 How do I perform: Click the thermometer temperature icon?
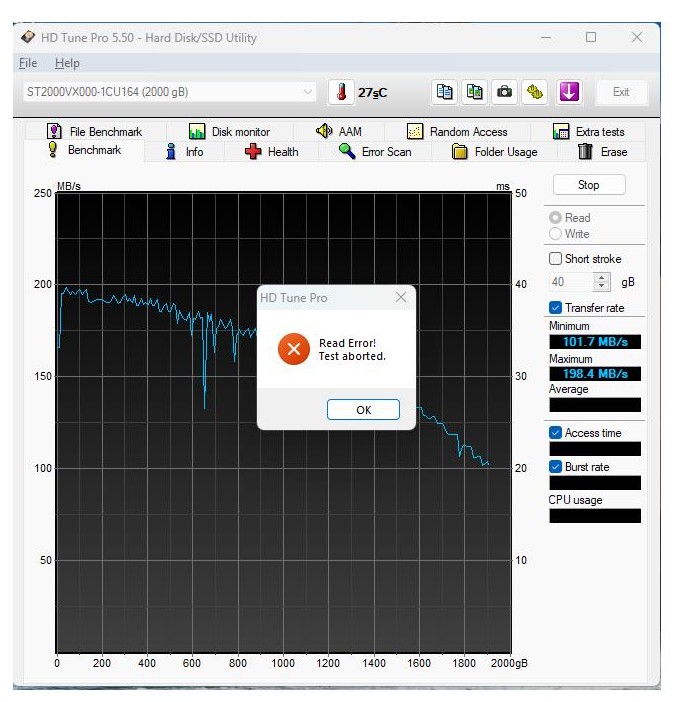(342, 92)
